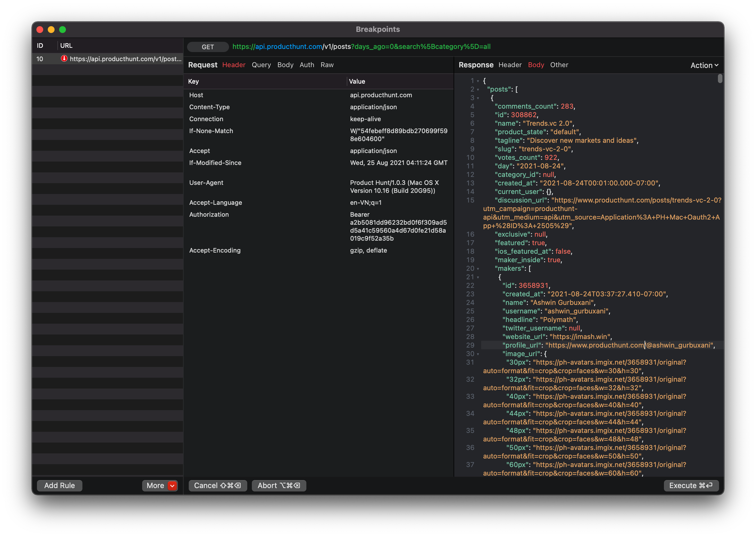Open the Request Body tab
This screenshot has width=756, height=537.
(x=285, y=65)
